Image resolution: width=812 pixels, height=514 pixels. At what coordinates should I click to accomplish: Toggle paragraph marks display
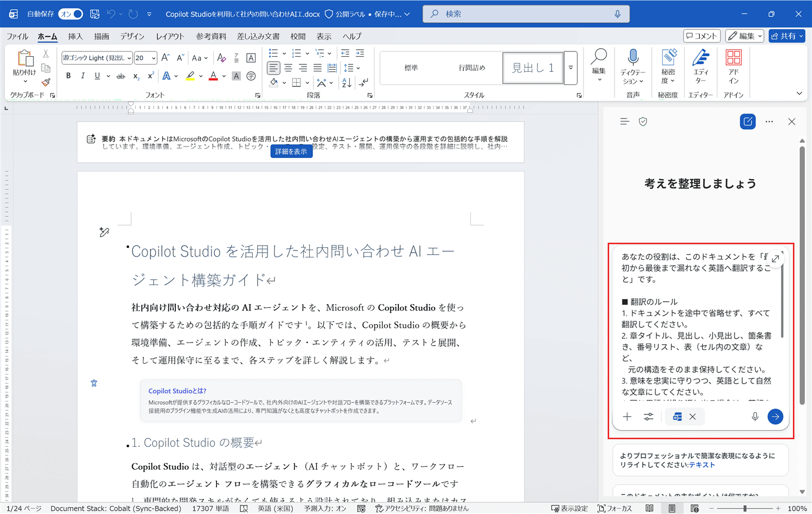pos(364,83)
